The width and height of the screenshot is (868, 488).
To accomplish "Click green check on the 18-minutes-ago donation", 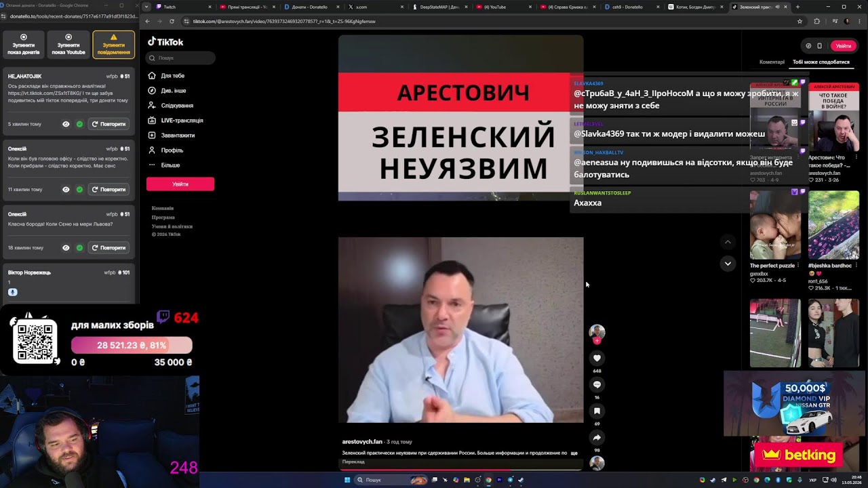I will coord(79,248).
